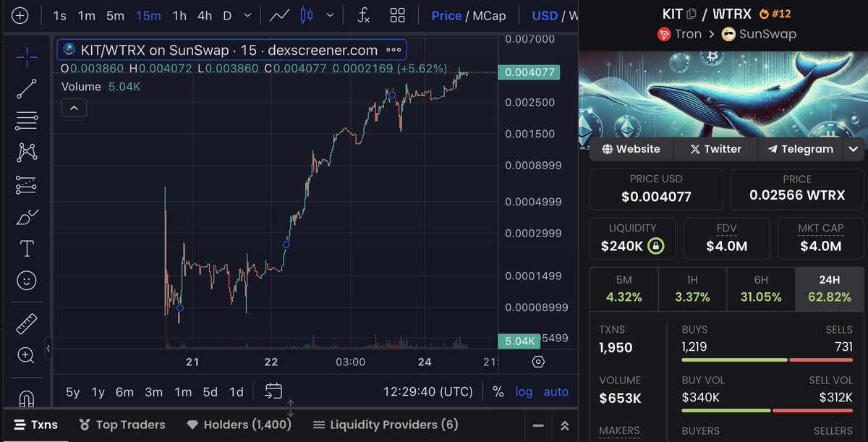
Task: Open the token Telegram link
Action: coord(800,149)
